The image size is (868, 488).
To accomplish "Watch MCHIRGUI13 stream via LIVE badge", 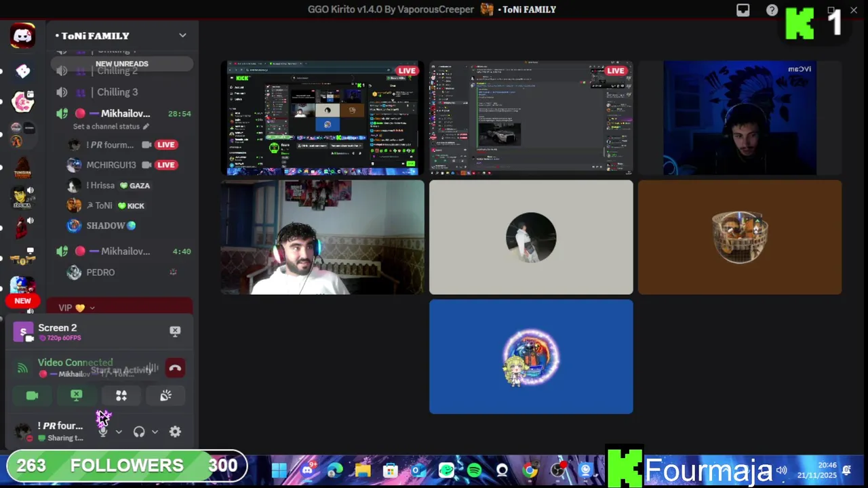I will coord(166,165).
